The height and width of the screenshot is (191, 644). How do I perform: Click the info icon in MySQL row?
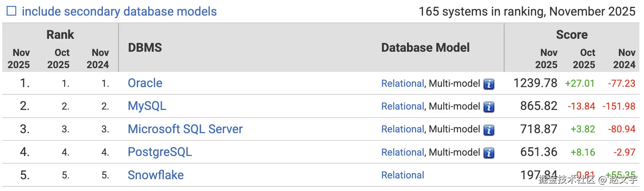click(x=489, y=107)
